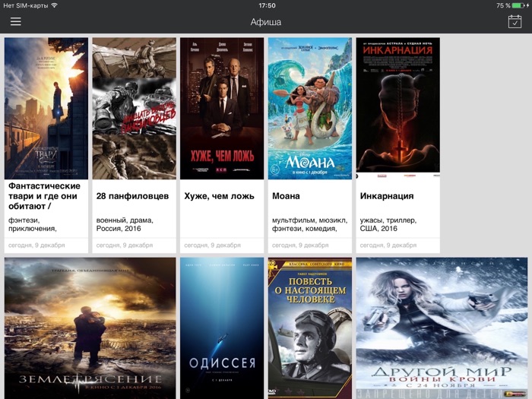
Task: Tap the Wi-Fi status icon
Action: coord(54,5)
